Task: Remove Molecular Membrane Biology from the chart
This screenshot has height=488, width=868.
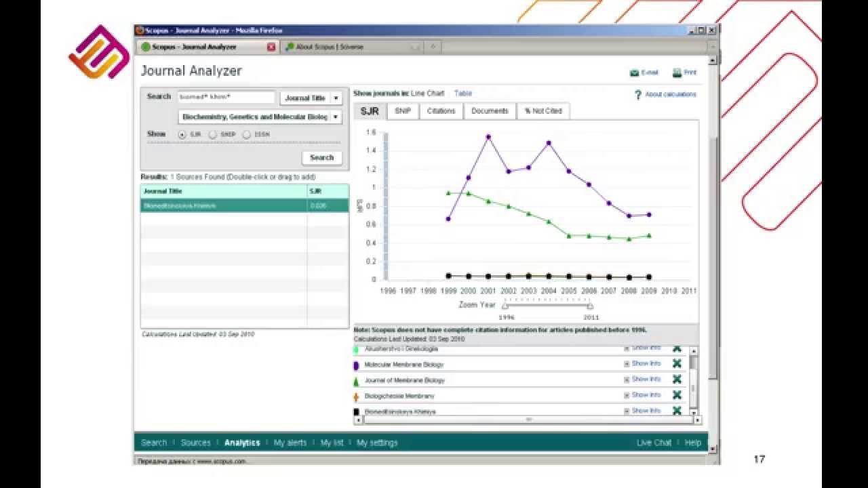Action: coord(676,364)
